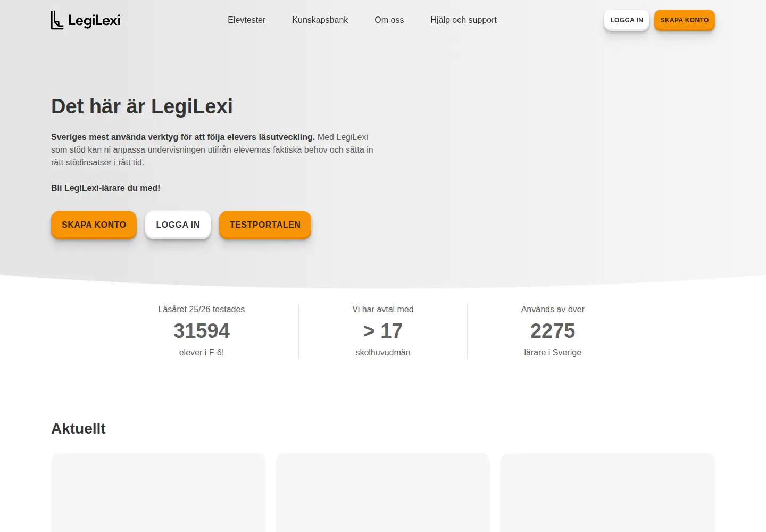Click the '> 17' statistic
The image size is (766, 532).
pos(383,331)
